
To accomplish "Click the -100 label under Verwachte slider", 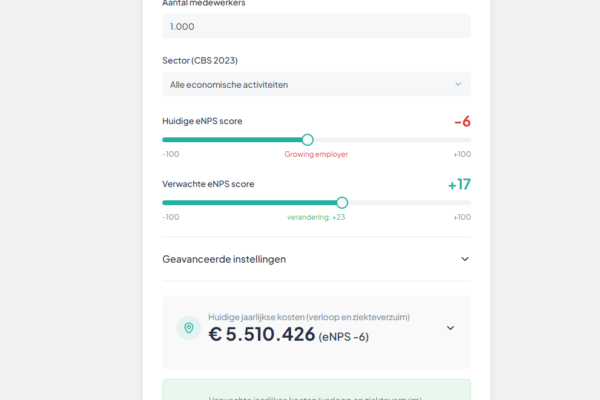I will point(171,217).
